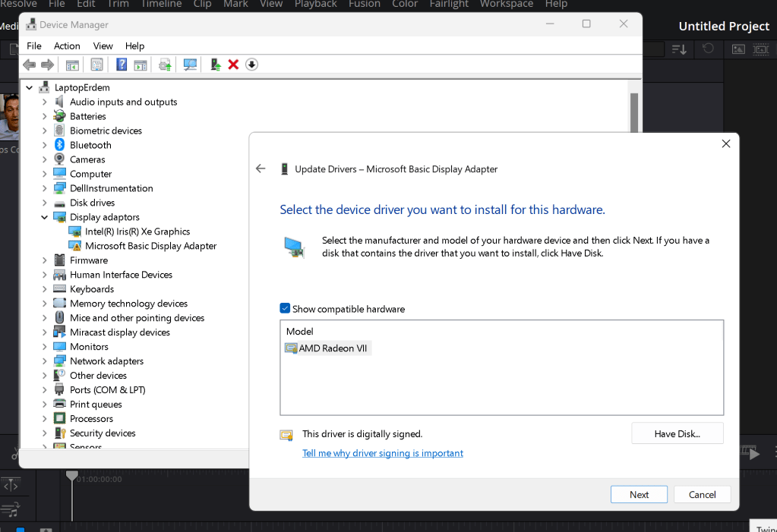Expand Audio inputs and outputs
The width and height of the screenshot is (777, 532).
[45, 102]
